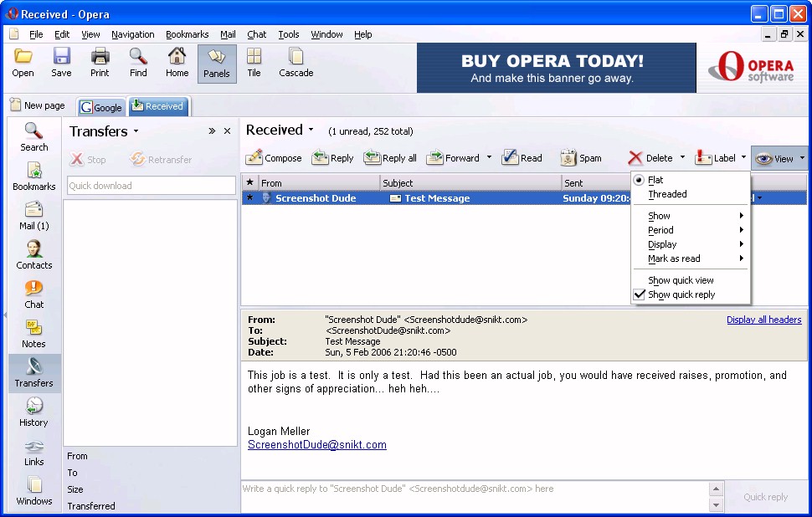Uncheck the Show quick reply option
The height and width of the screenshot is (517, 812).
click(681, 294)
